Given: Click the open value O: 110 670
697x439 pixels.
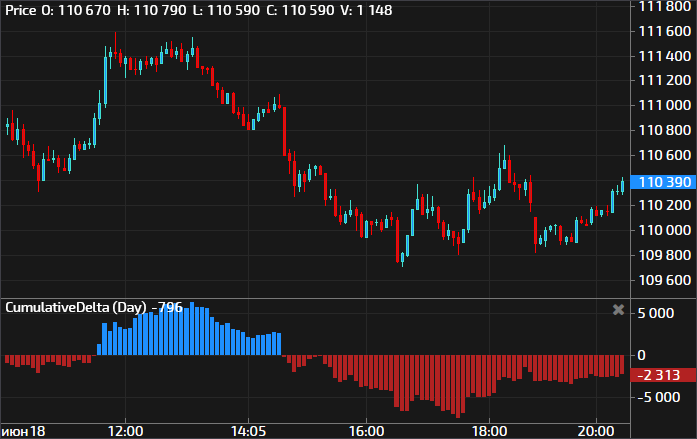Looking at the screenshot, I should point(78,10).
